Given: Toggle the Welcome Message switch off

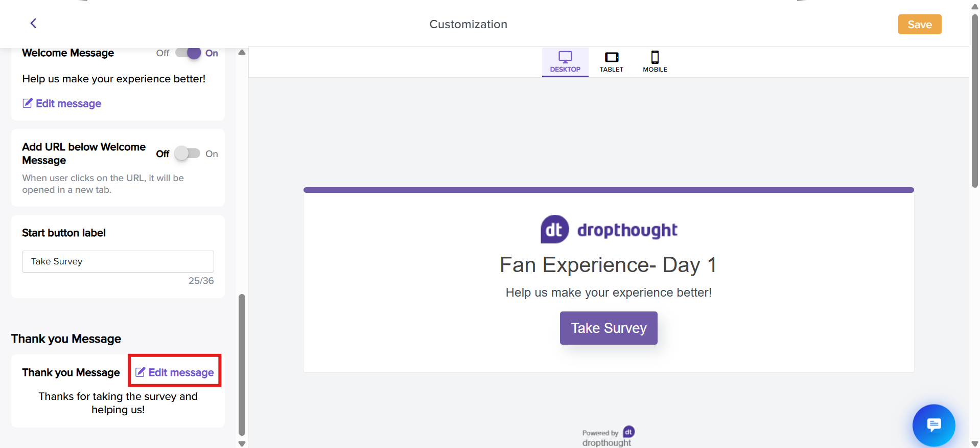Looking at the screenshot, I should tap(188, 53).
